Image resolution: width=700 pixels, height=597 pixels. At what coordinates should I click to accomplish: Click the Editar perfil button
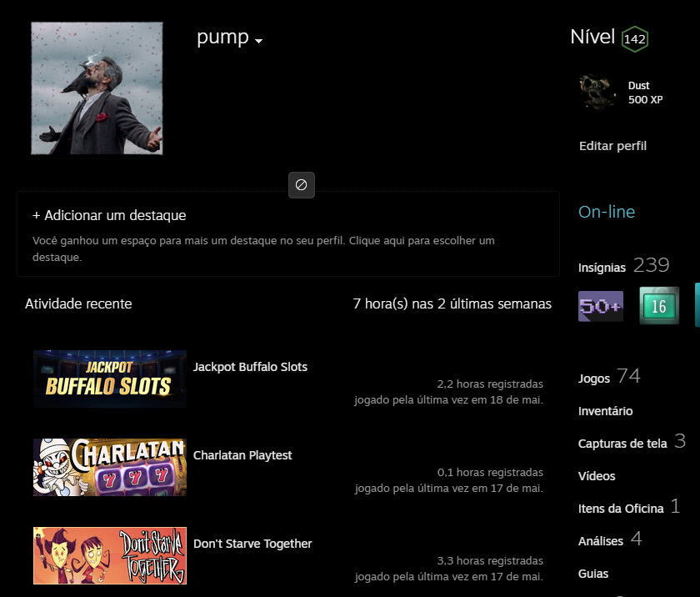click(x=612, y=146)
